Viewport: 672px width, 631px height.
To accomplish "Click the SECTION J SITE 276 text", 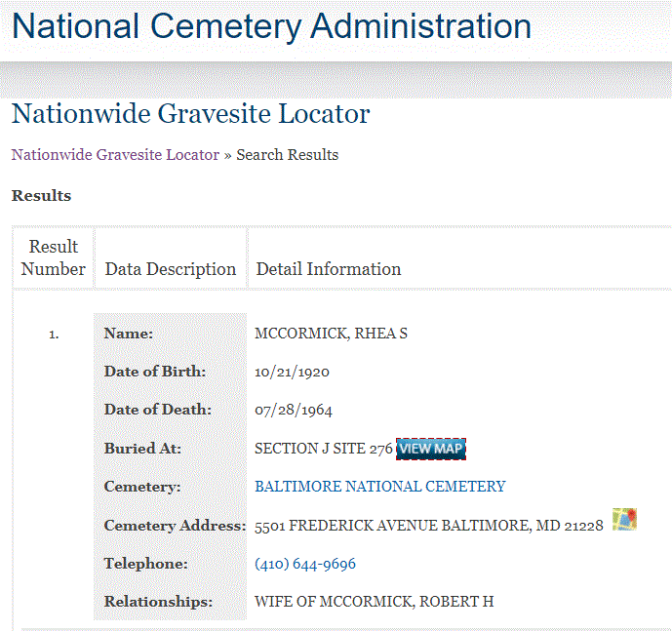I will point(323,449).
